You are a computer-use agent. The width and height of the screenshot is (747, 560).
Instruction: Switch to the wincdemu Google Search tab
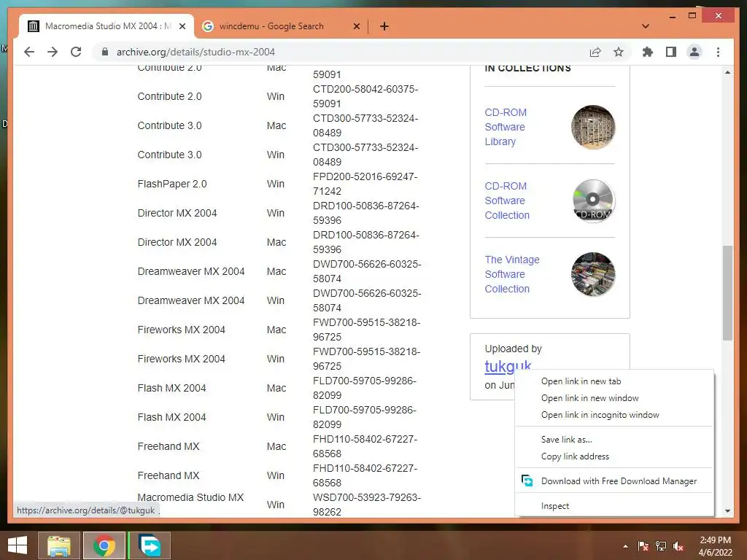click(x=281, y=26)
